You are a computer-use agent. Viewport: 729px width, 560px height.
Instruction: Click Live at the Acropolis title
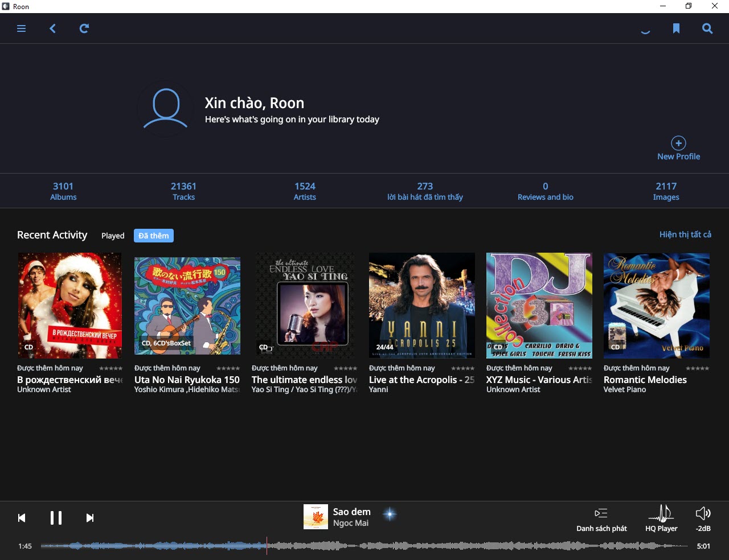click(x=421, y=380)
